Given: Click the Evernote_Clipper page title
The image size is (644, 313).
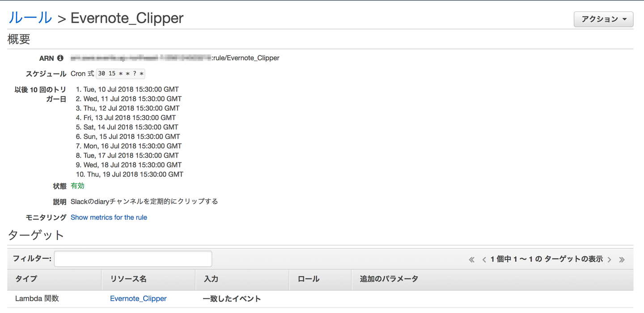Looking at the screenshot, I should pos(127,18).
